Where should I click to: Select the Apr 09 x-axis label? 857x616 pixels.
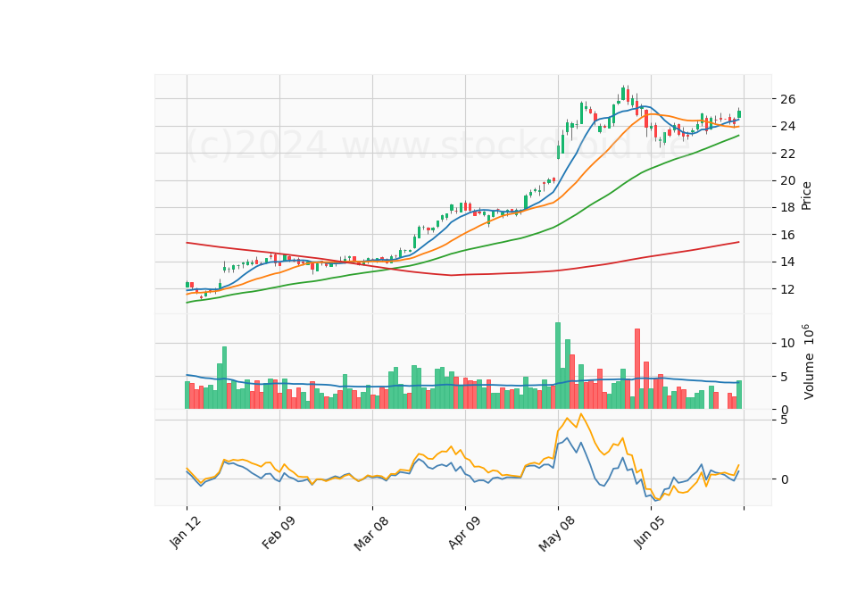coord(464,532)
